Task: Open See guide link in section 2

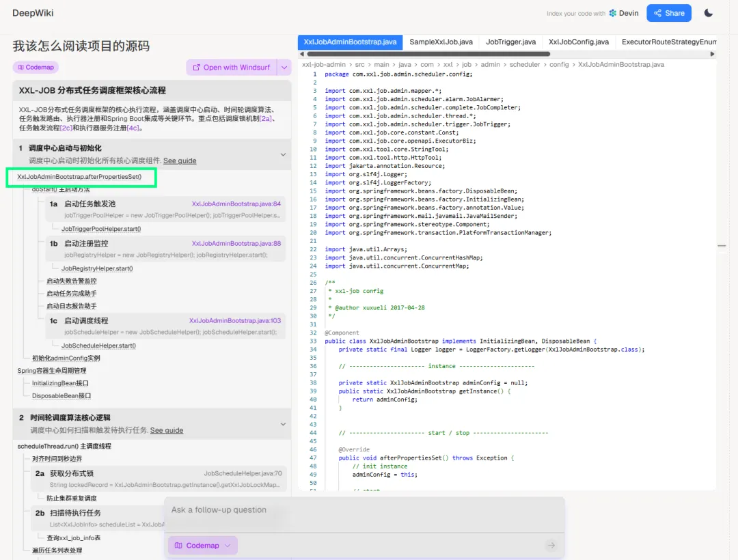Action: (x=167, y=430)
